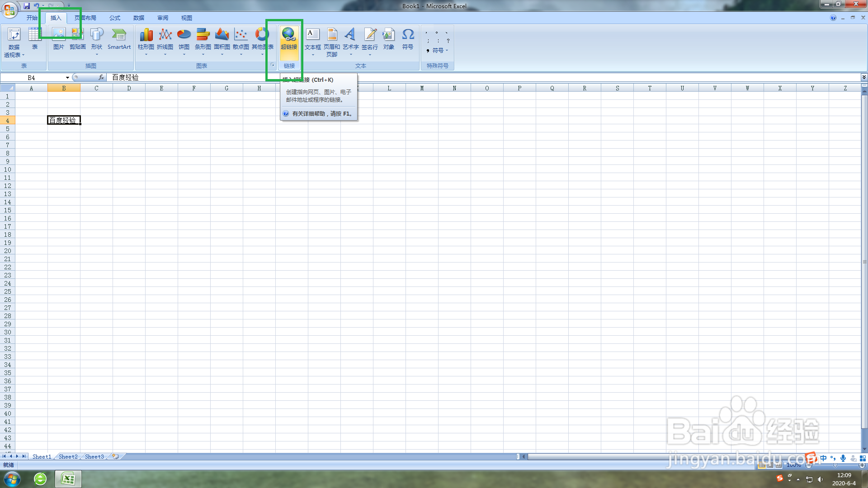Insert Clip Art (剪贴画)
Viewport: 868px width, 488px height.
pos(77,40)
